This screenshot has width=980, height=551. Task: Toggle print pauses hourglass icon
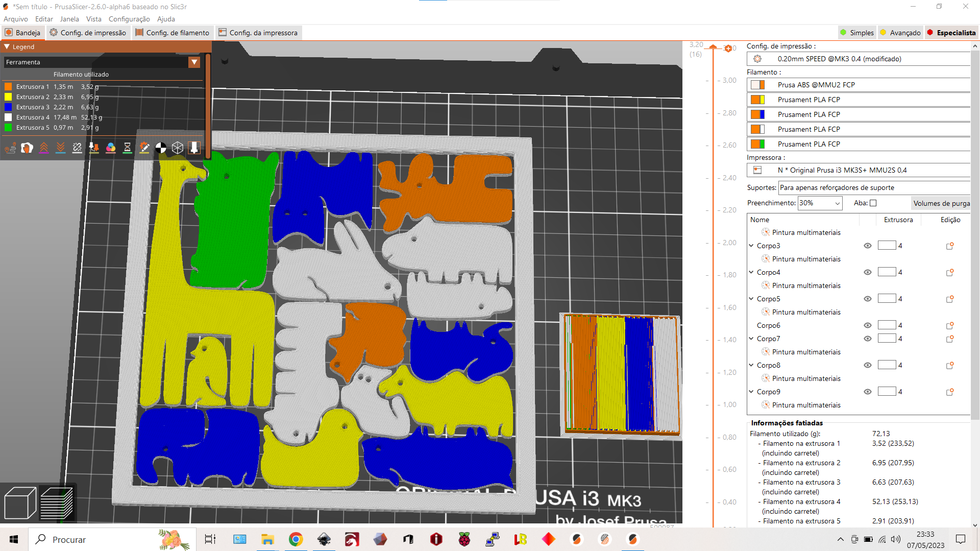(x=128, y=148)
